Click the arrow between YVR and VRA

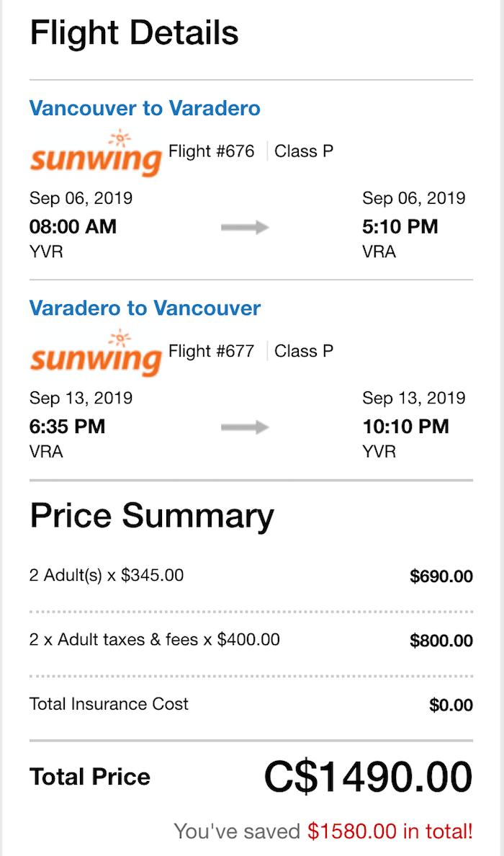[245, 228]
